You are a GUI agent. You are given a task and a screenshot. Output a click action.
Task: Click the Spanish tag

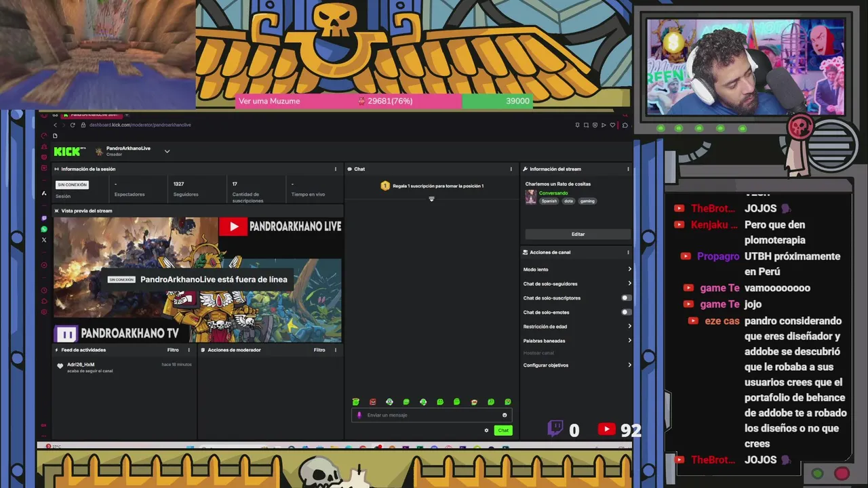point(549,201)
